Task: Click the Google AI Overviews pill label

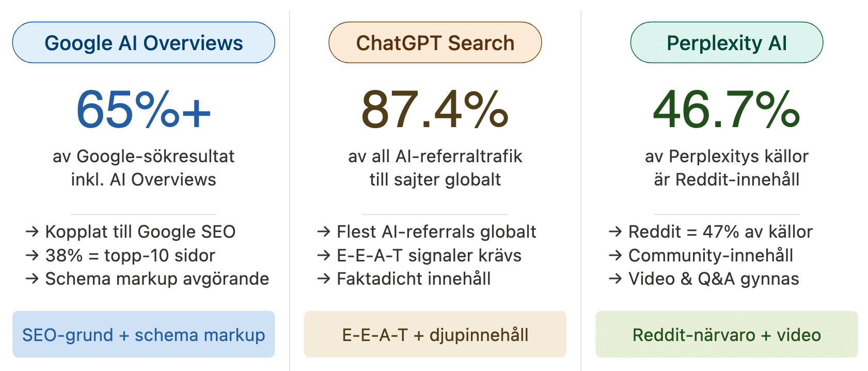Action: point(144,43)
